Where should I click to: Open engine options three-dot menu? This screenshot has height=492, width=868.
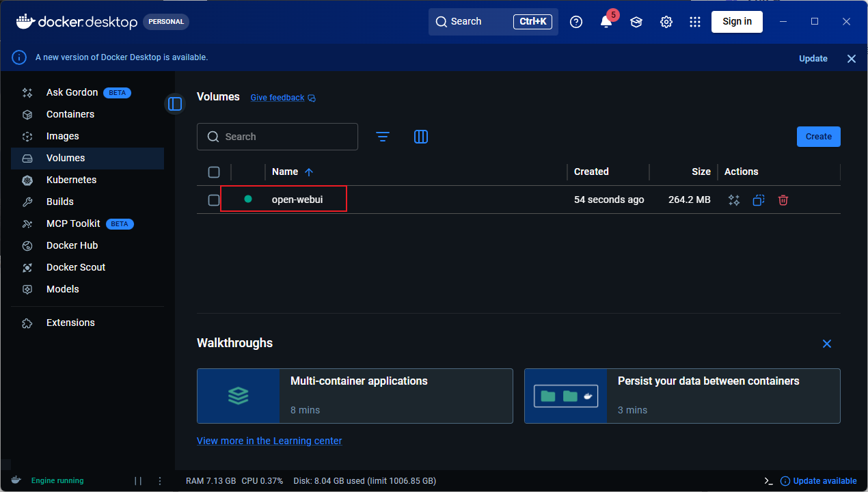coord(160,480)
